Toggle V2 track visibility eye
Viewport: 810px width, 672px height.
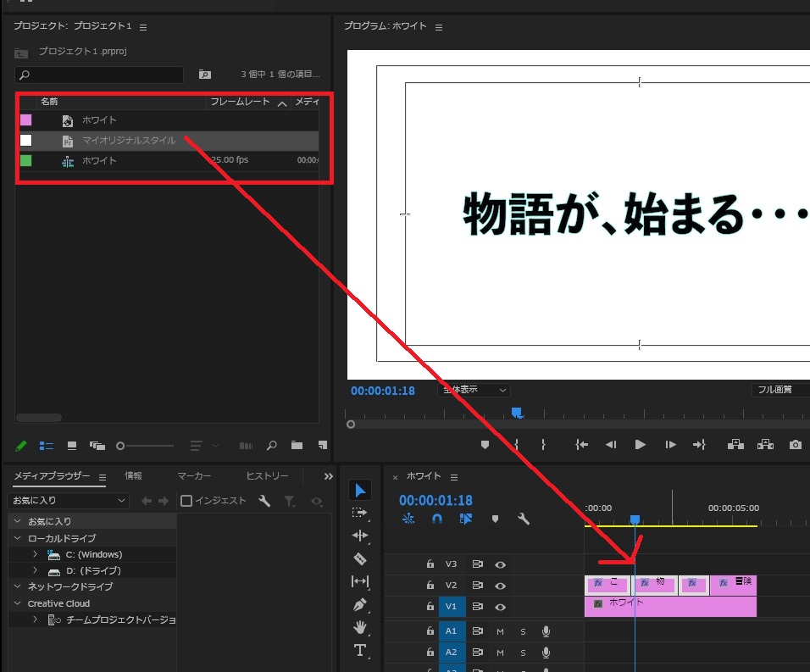pyautogui.click(x=501, y=586)
